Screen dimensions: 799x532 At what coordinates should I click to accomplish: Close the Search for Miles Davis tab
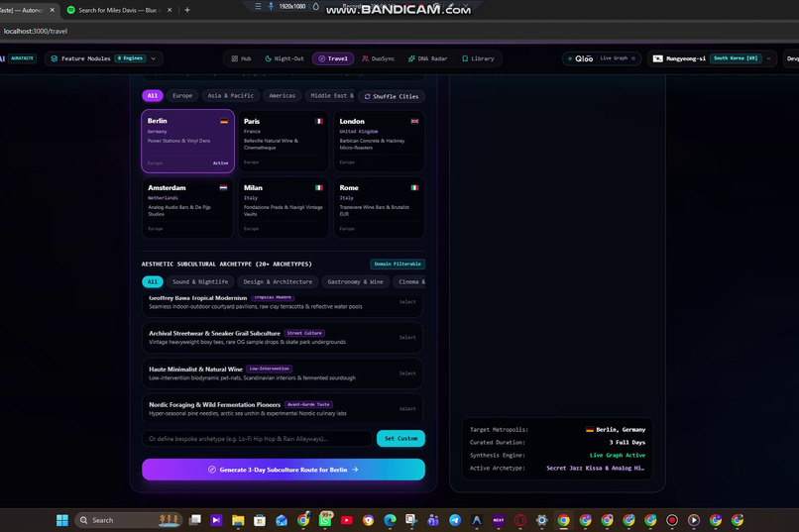(x=170, y=10)
